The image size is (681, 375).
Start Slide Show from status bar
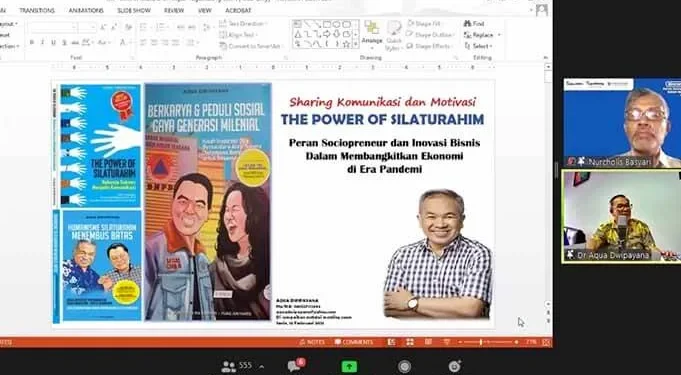[446, 342]
